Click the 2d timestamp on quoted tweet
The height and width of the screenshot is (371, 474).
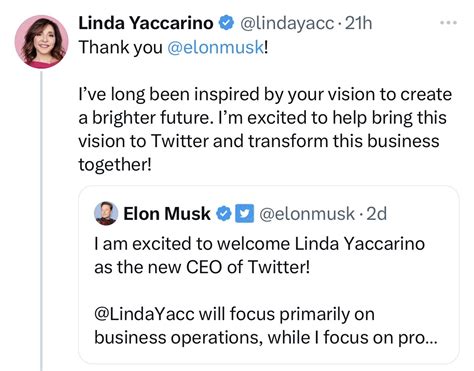[x=376, y=214]
